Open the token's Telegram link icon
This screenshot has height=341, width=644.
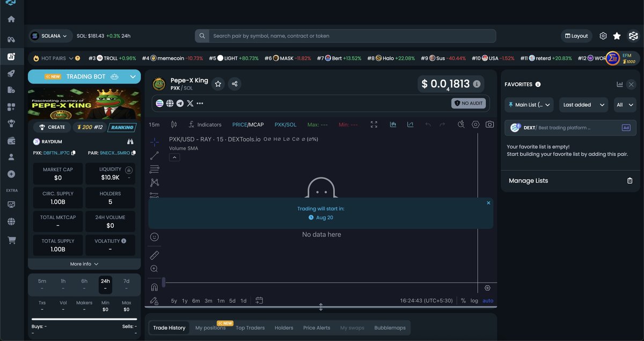pyautogui.click(x=180, y=103)
